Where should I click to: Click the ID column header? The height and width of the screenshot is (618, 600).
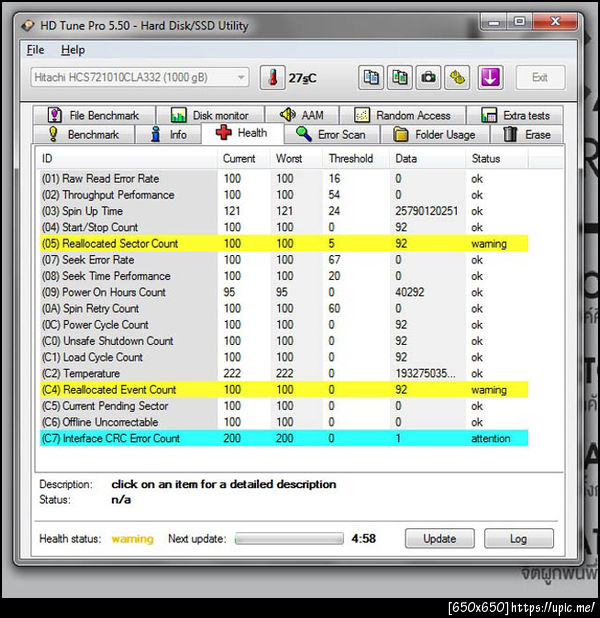tap(127, 158)
